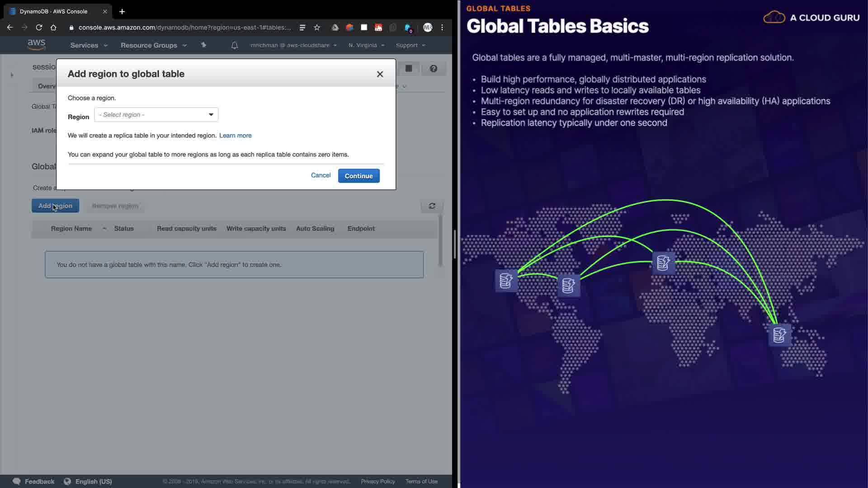Image resolution: width=868 pixels, height=488 pixels.
Task: Expand the Services menu
Action: (89, 45)
